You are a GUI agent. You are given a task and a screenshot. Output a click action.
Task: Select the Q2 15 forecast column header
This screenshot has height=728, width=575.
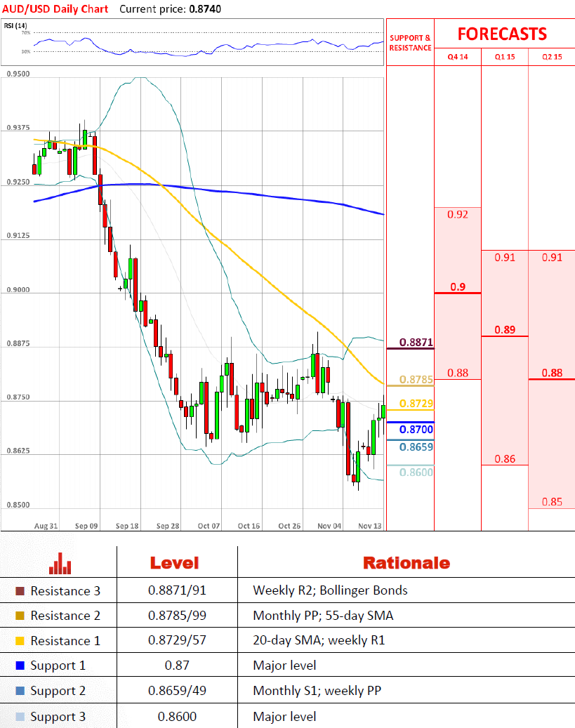[552, 57]
